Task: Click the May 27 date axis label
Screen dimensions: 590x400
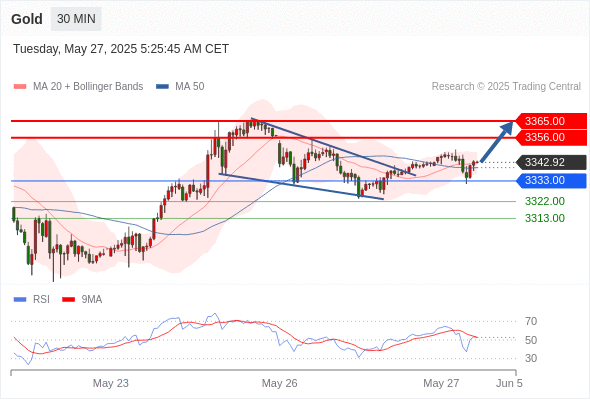Action: tap(441, 383)
